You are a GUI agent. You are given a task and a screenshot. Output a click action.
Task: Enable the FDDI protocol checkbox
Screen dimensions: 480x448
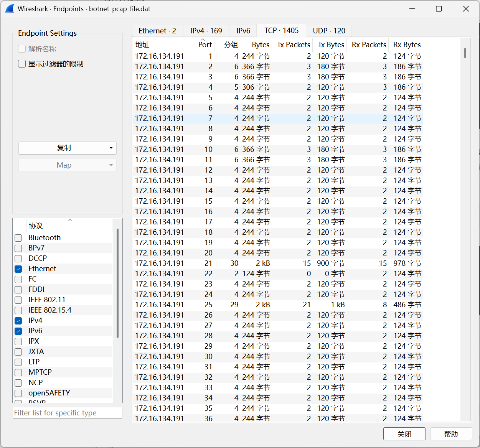pos(18,290)
